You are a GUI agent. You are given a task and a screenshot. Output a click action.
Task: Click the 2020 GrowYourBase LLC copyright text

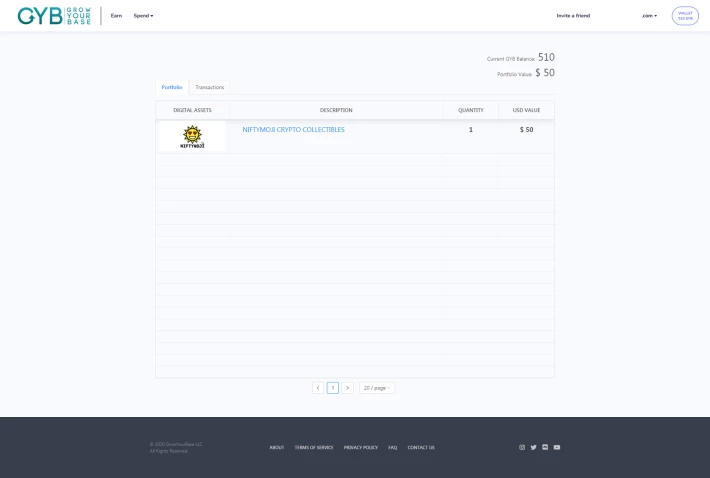(x=176, y=445)
